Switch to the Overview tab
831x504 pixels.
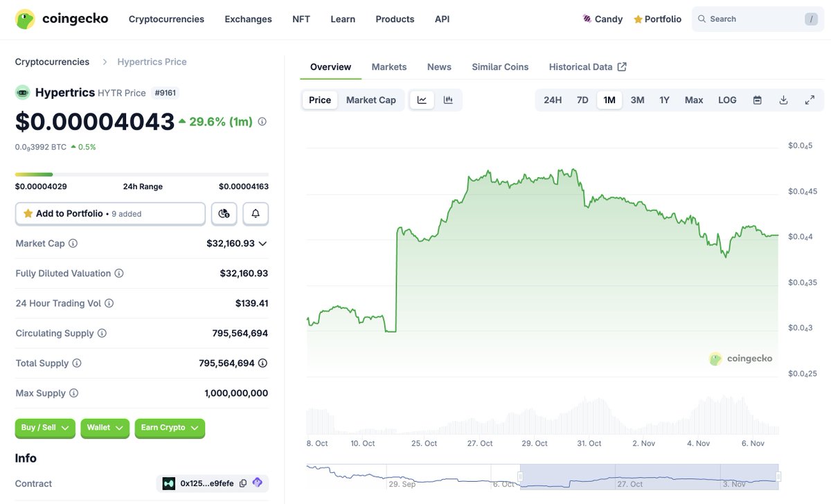point(330,67)
